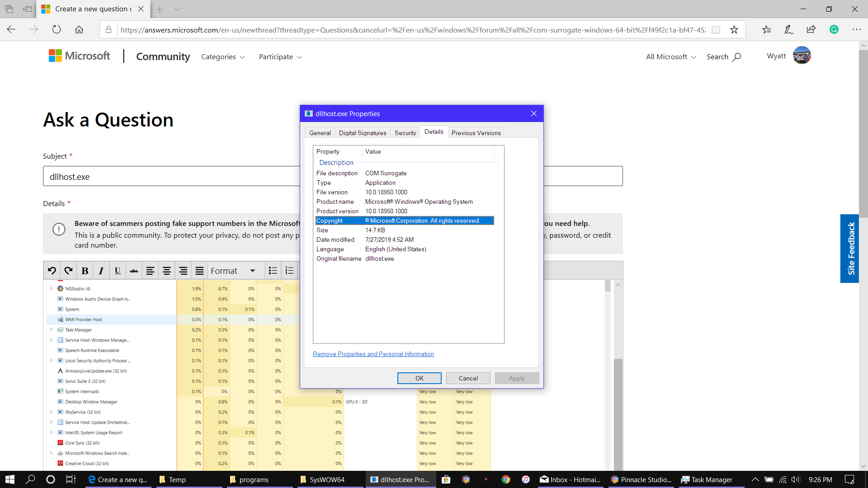Expand the Participate menu
The width and height of the screenshot is (868, 488).
click(x=280, y=57)
